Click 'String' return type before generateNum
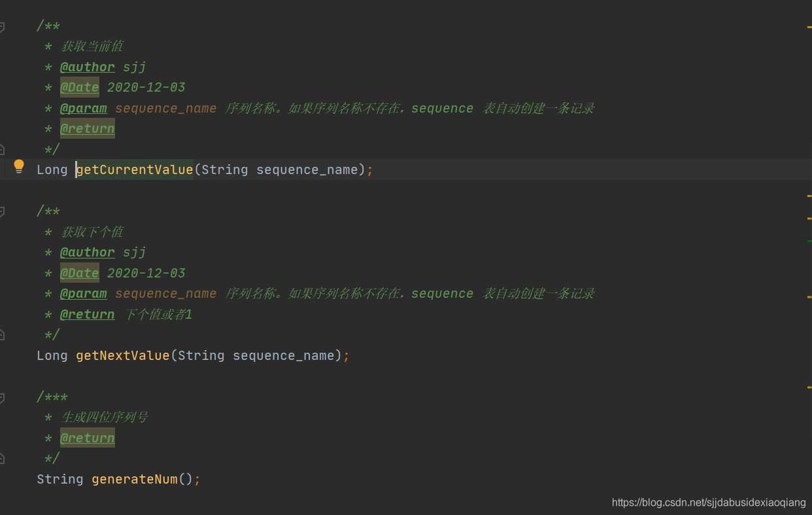Image resolution: width=812 pixels, height=515 pixels. click(x=60, y=479)
